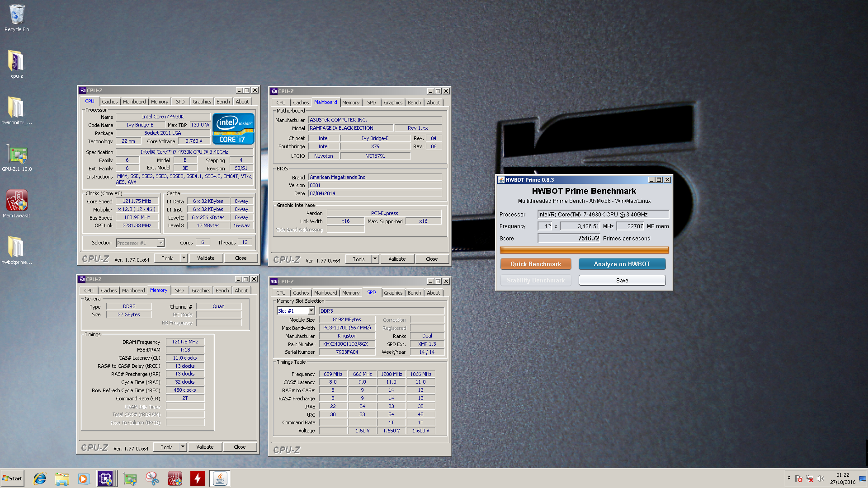Open Snipping Tool from taskbar

click(152, 479)
